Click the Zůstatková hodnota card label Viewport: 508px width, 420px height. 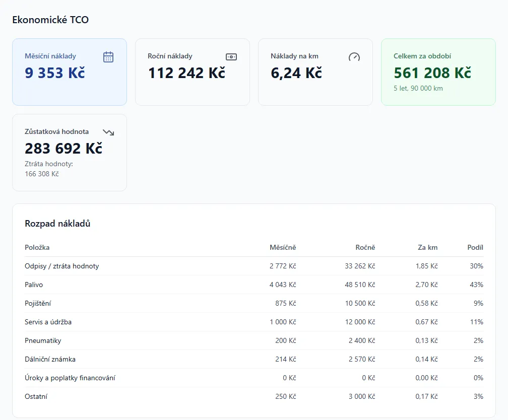tap(56, 131)
